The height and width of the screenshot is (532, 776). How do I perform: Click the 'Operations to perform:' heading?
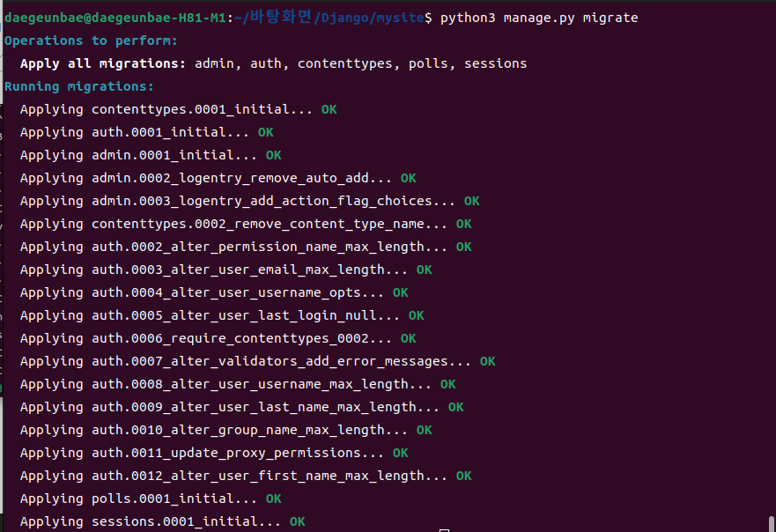[91, 41]
